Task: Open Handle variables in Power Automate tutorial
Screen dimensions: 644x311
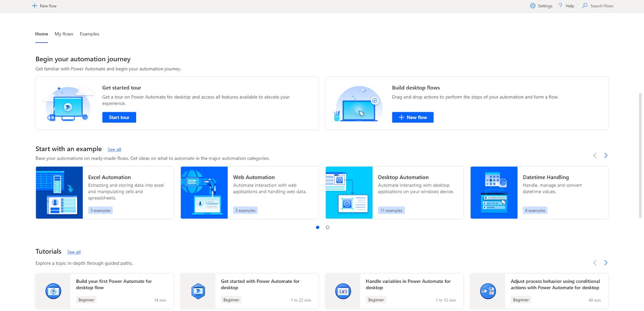Action: click(408, 284)
